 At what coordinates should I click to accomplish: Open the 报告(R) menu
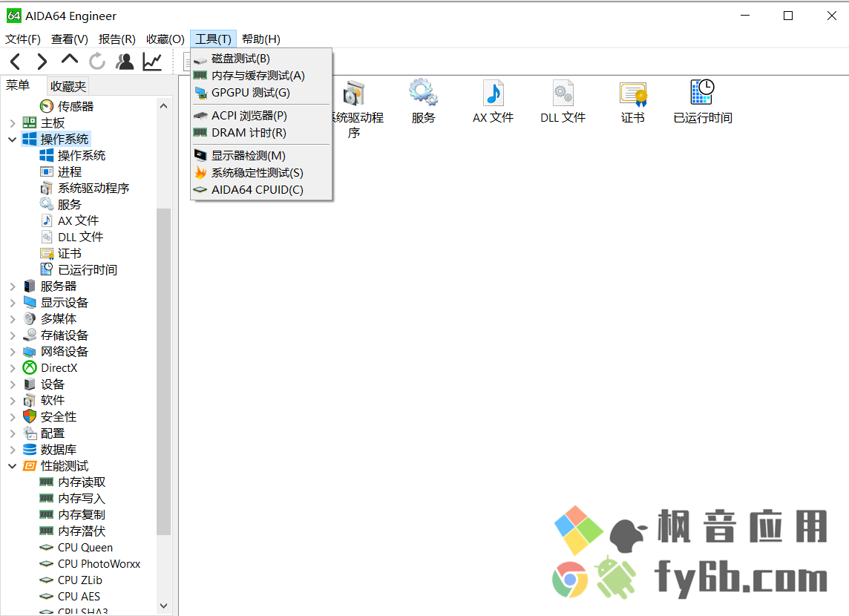pos(117,39)
